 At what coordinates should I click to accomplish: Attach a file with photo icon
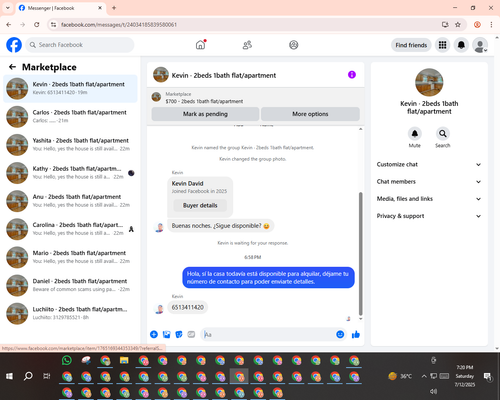tap(166, 334)
